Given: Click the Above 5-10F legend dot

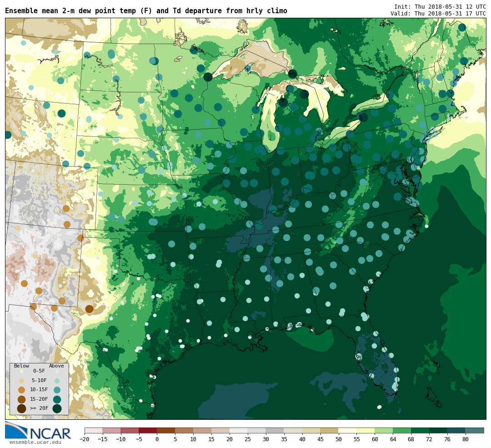Looking at the screenshot, I should click(57, 381).
